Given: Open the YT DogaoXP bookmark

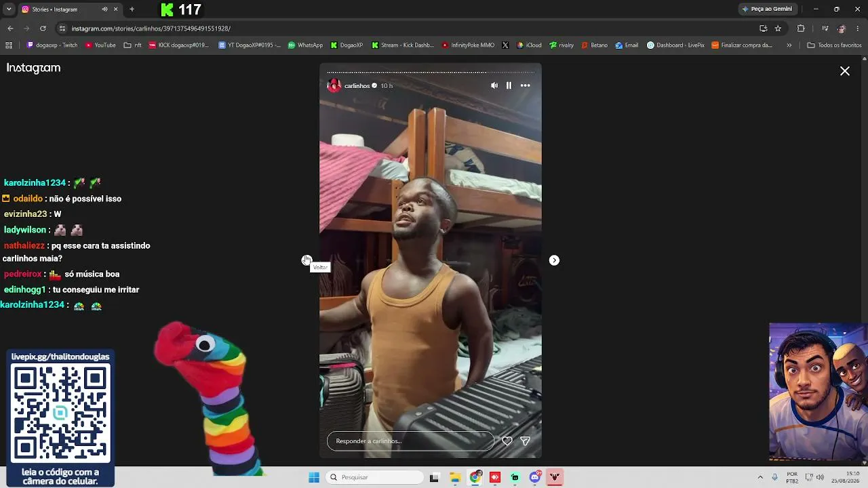Looking at the screenshot, I should pyautogui.click(x=250, y=45).
